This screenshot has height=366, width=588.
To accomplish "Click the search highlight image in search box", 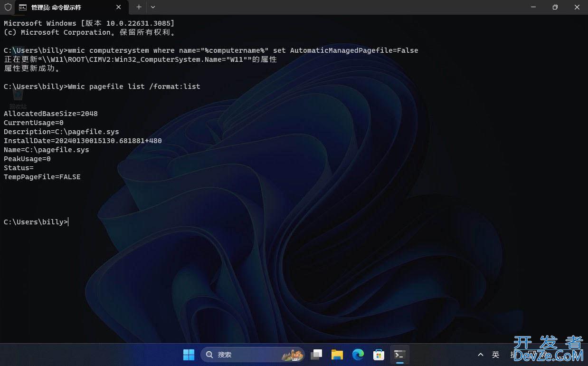I will coord(293,355).
